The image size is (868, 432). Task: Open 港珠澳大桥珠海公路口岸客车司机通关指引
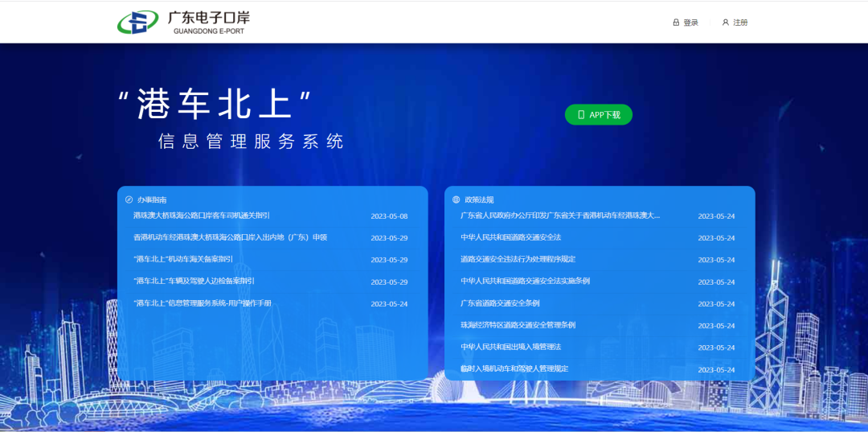202,216
